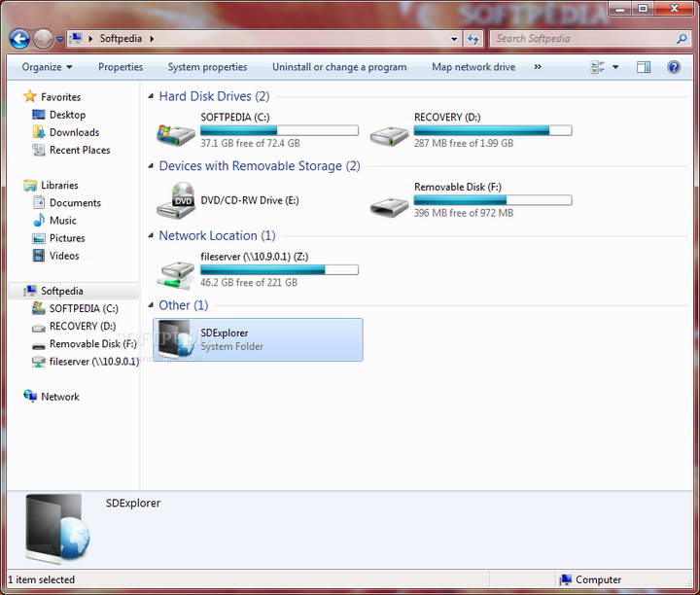Click the '287 MB free of 1.99 GB' text
700x595 pixels.
[464, 143]
